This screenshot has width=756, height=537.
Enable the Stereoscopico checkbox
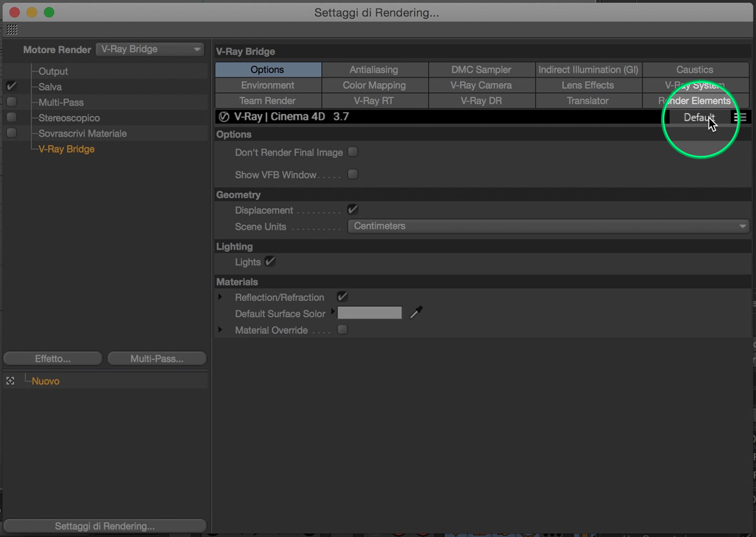click(11, 118)
